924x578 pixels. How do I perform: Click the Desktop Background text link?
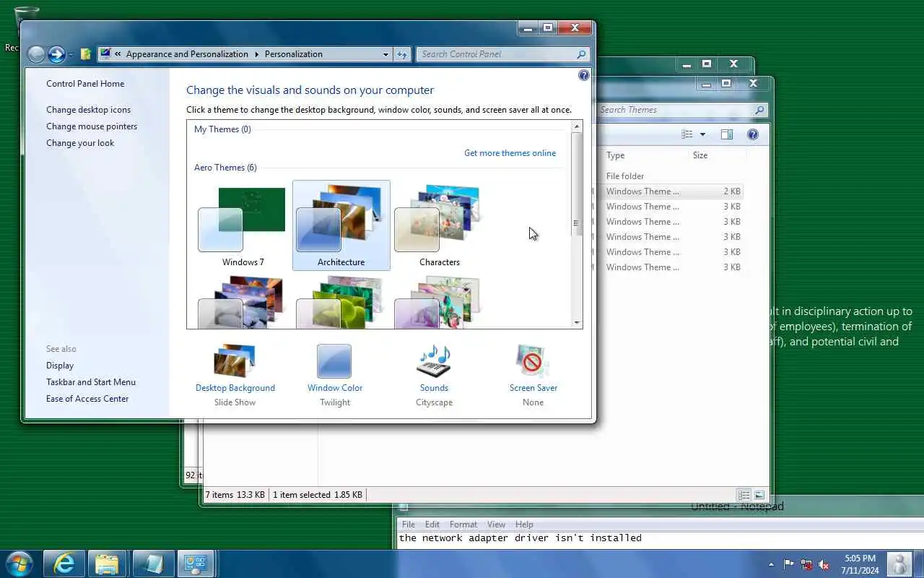235,388
